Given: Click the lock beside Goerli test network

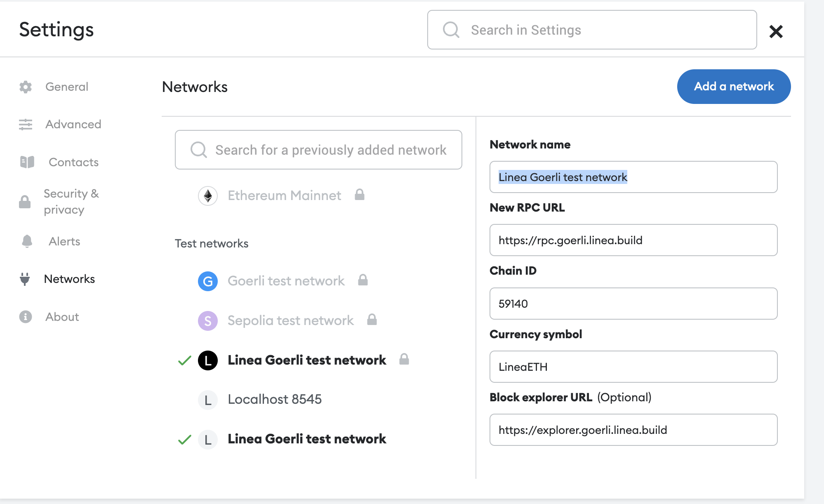Looking at the screenshot, I should pos(363,280).
